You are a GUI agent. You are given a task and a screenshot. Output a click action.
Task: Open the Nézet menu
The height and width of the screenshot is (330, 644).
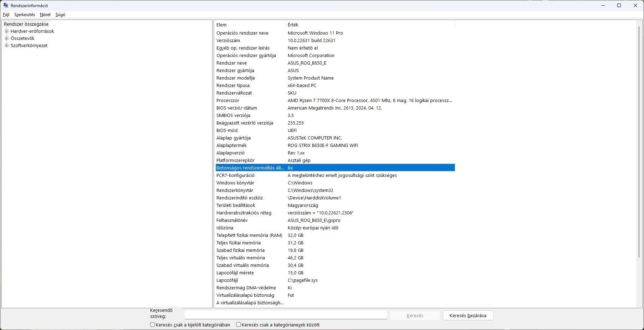[45, 15]
